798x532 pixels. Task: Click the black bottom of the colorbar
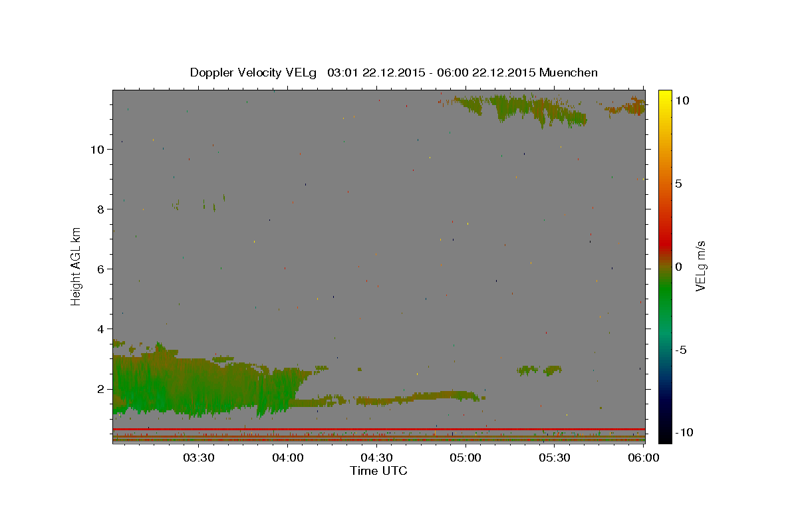[x=665, y=436]
